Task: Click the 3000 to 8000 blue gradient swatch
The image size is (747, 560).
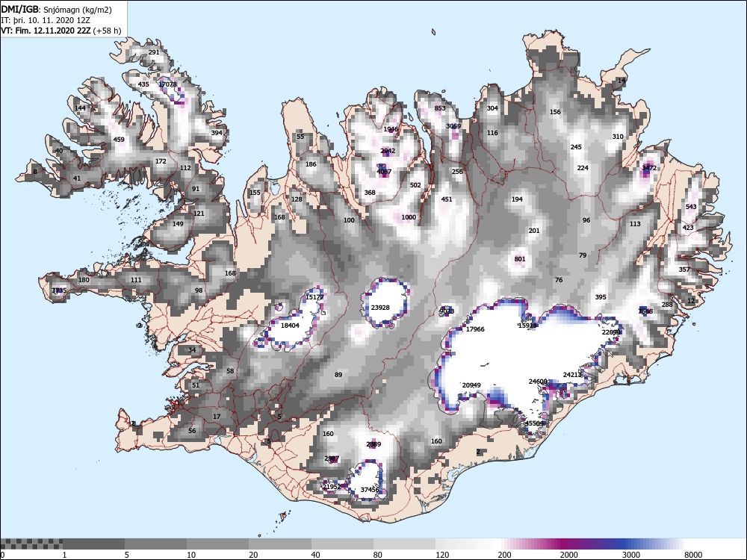Action: pos(654,544)
